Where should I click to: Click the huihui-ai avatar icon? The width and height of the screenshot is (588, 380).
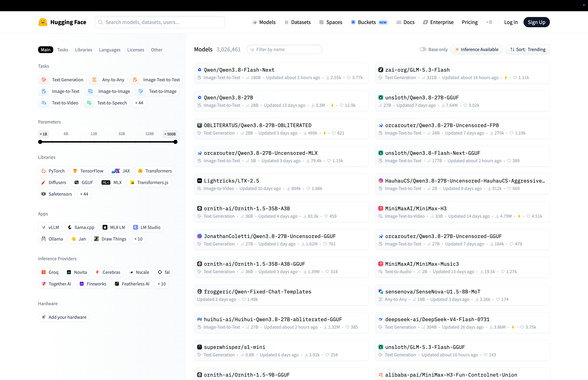pyautogui.click(x=199, y=319)
